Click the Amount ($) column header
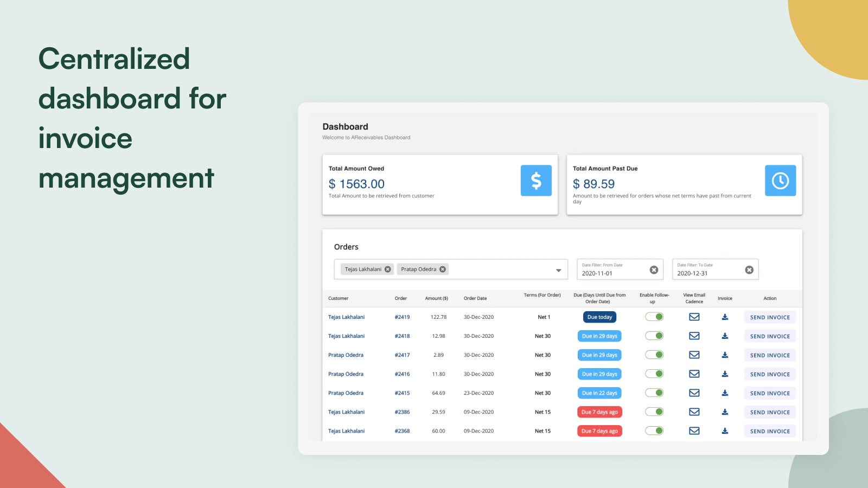The height and width of the screenshot is (488, 868). (x=436, y=298)
